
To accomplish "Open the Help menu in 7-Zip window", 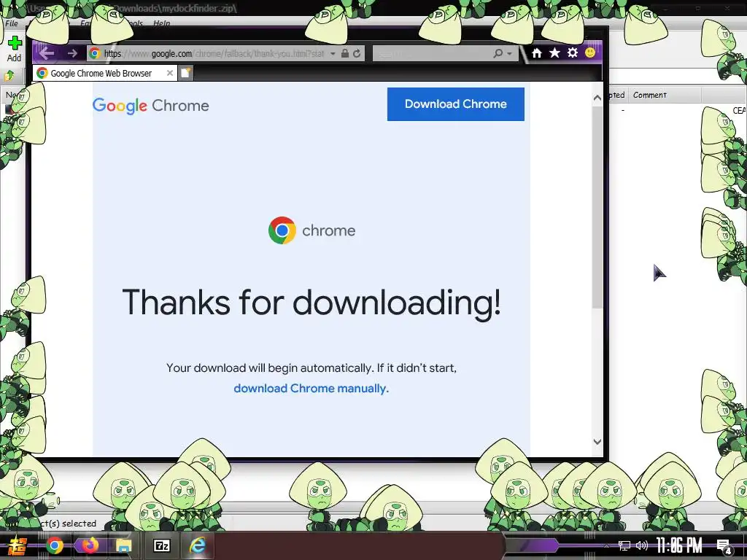I will (x=161, y=23).
